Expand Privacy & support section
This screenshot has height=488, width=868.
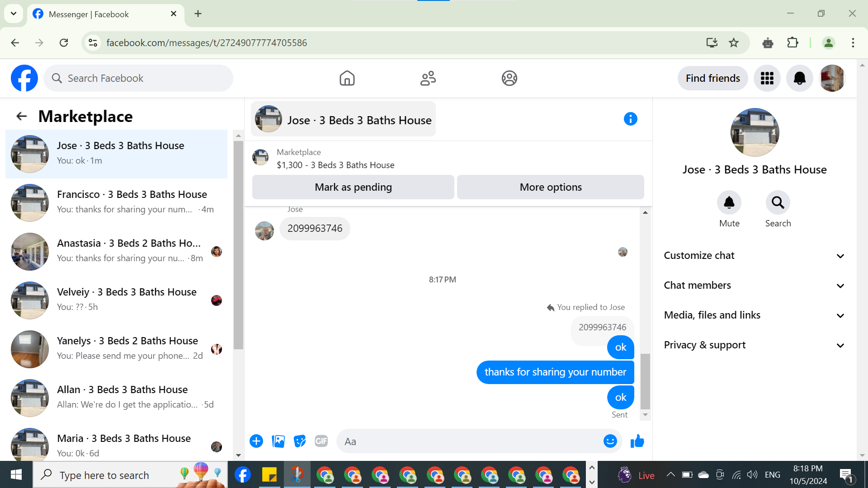click(x=754, y=345)
